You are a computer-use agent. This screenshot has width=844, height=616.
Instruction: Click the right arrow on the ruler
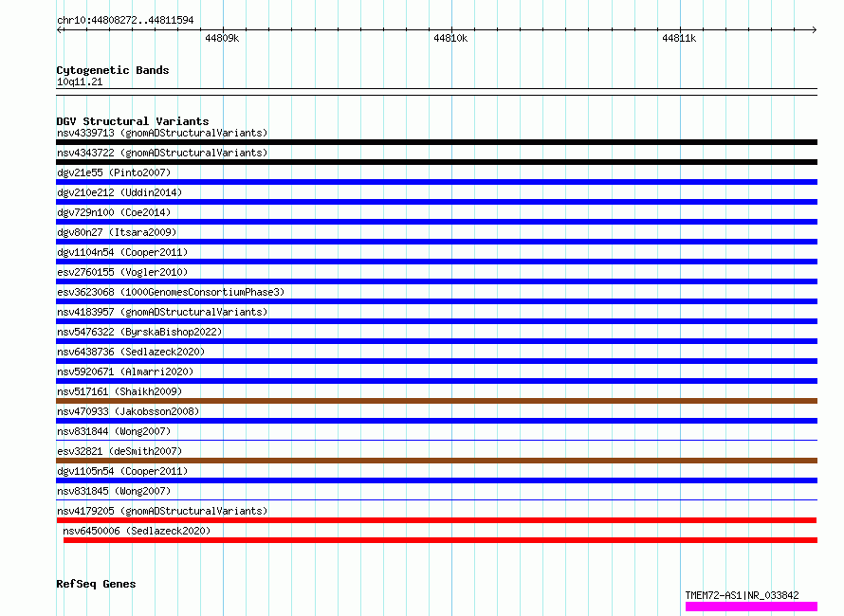(x=814, y=30)
